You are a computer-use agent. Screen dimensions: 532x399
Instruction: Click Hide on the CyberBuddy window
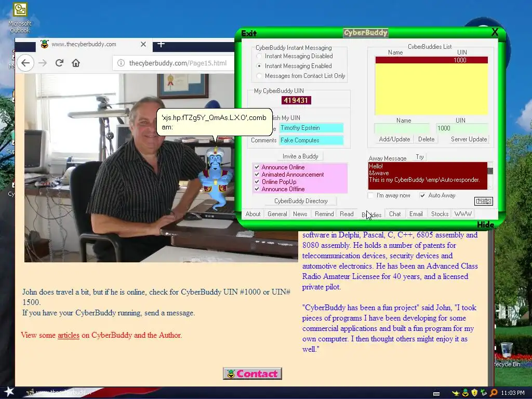coord(486,224)
